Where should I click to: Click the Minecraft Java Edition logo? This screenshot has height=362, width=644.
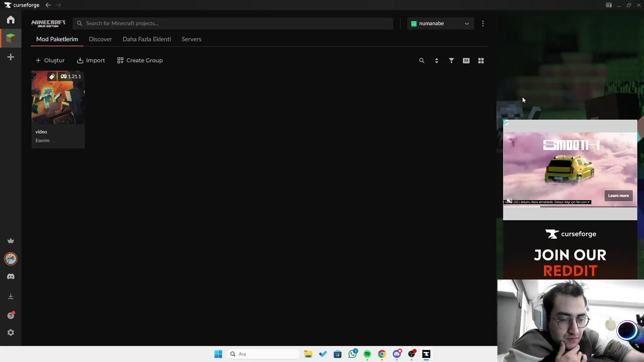(48, 23)
